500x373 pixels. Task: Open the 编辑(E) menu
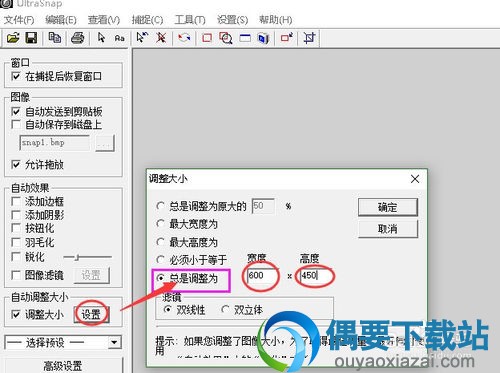tap(61, 20)
